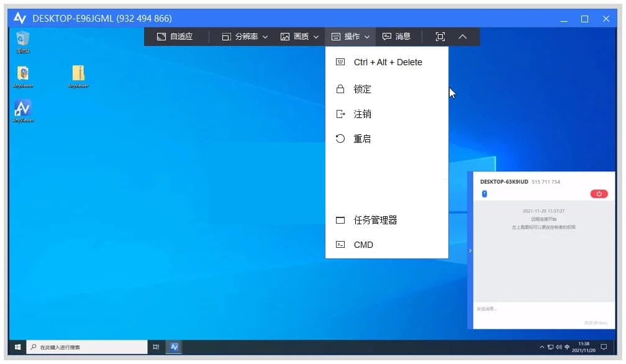Screen dimensions: 626x364
Task: Click the fullscreen icon in the toolbar
Action: click(x=440, y=37)
